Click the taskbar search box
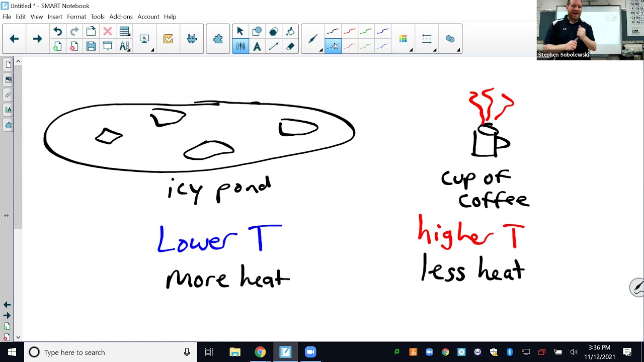The image size is (644, 362). 111,352
